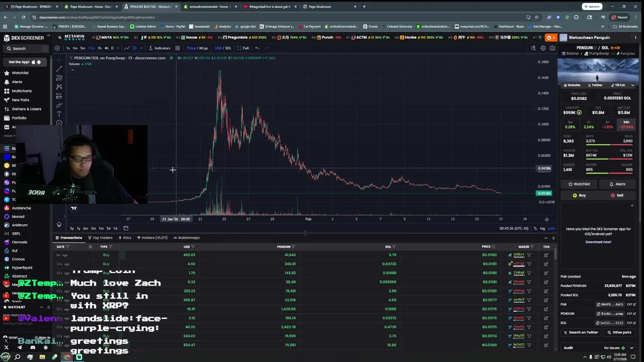The width and height of the screenshot is (644, 362).
Task: Open the token Twitter link
Action: tap(594, 85)
